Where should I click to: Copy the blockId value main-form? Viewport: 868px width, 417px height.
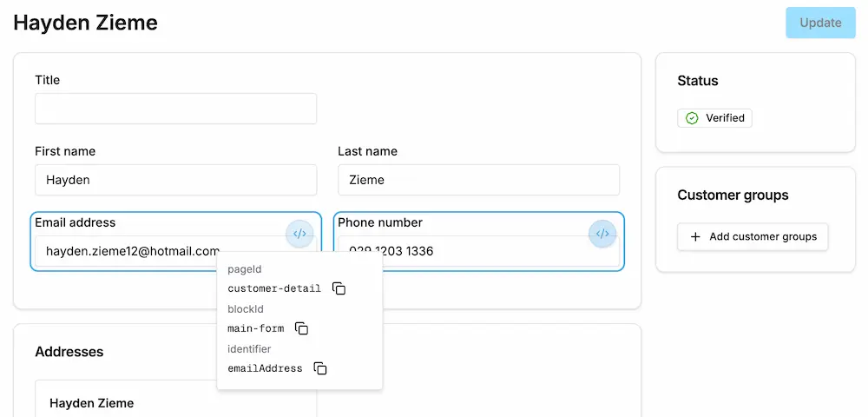click(301, 328)
